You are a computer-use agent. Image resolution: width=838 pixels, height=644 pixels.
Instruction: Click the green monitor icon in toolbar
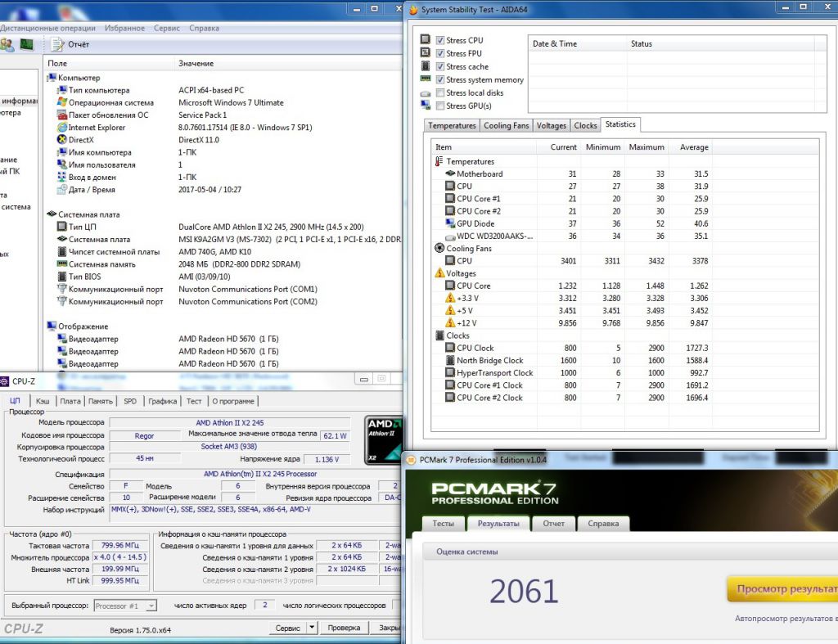point(26,44)
